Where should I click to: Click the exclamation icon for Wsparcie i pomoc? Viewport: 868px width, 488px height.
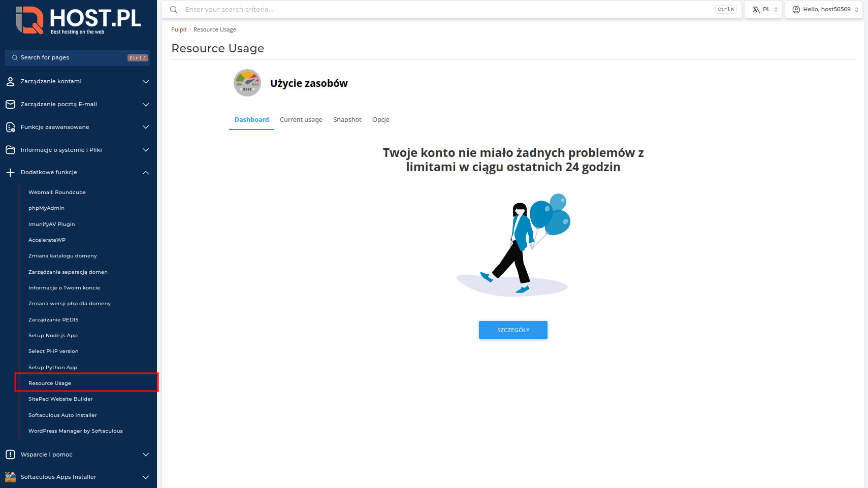(x=10, y=454)
